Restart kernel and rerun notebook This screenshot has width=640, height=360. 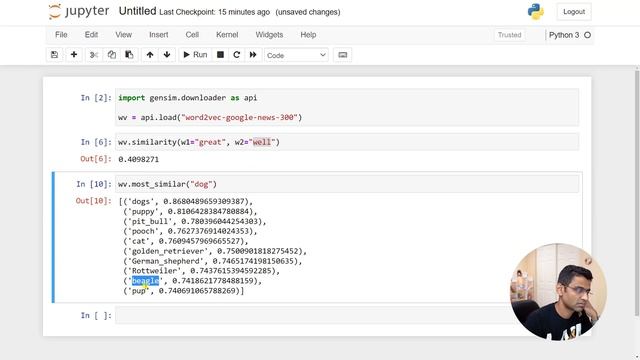tap(253, 55)
